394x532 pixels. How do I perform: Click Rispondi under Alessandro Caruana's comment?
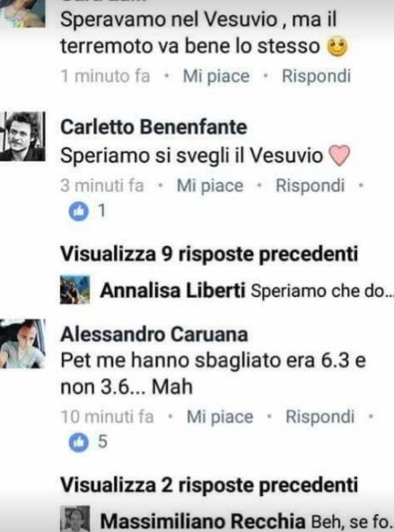coord(320,416)
